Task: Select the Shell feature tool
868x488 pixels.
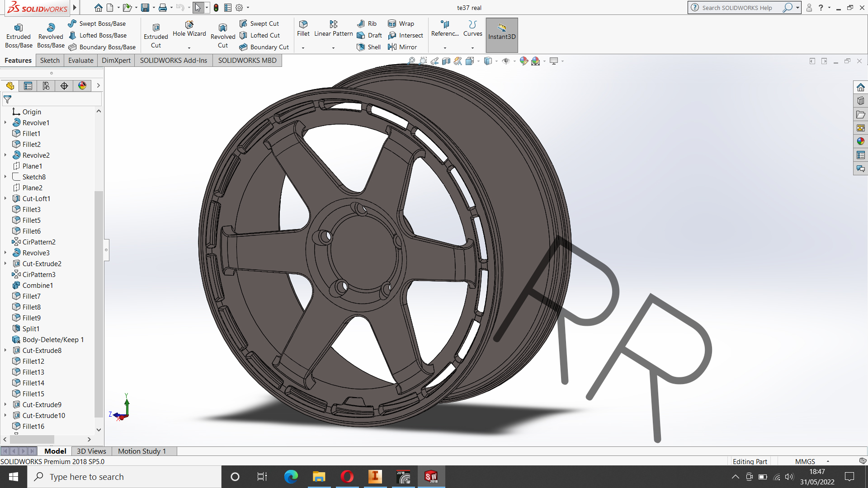Action: 369,47
